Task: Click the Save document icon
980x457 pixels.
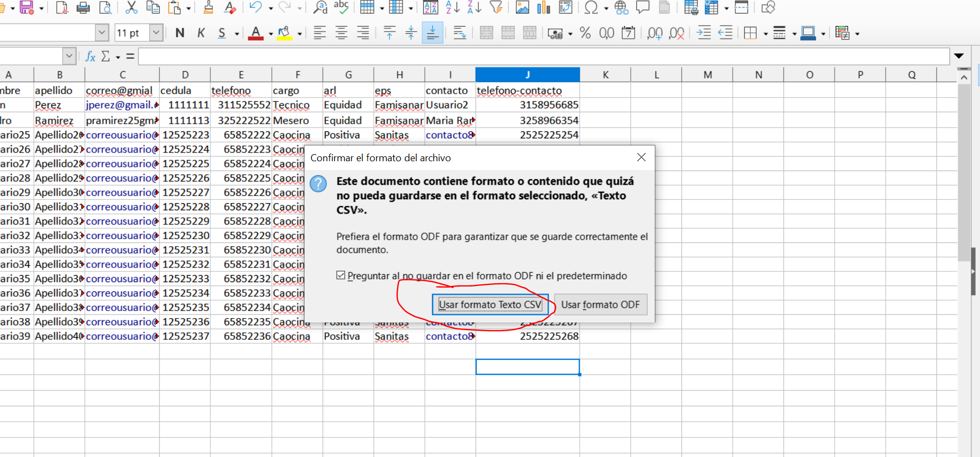Action: tap(27, 8)
